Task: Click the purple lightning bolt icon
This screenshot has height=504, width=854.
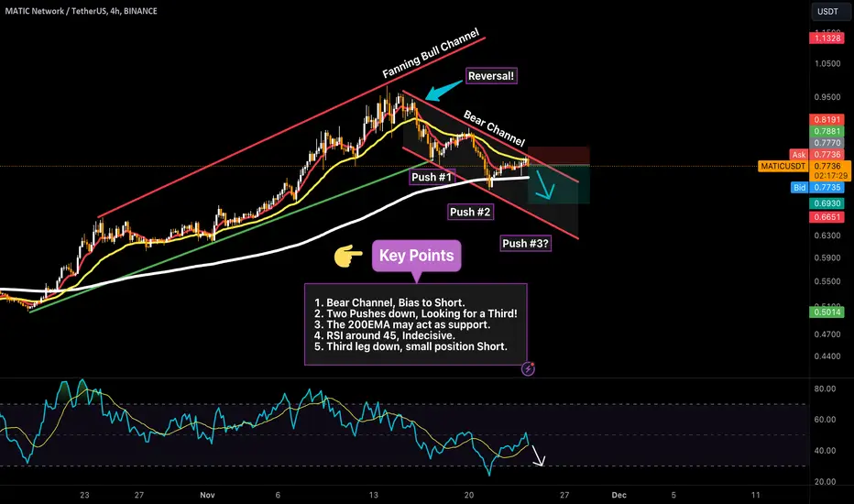Action: [x=528, y=369]
